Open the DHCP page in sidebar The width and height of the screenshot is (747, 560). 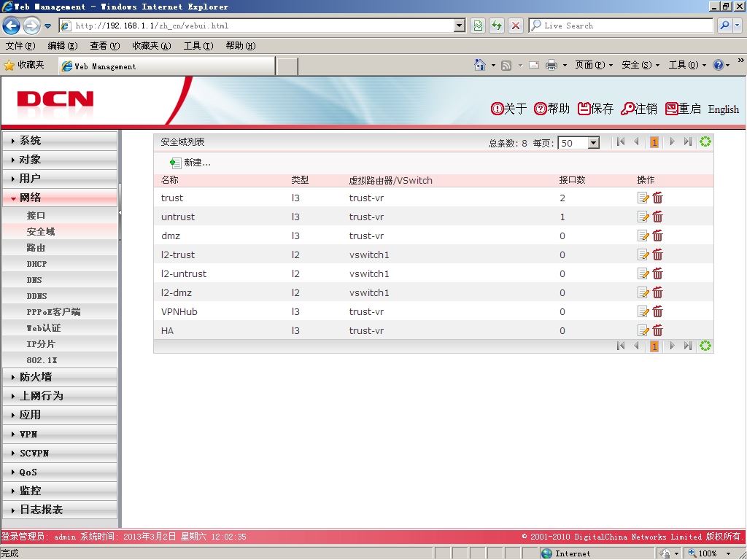60,264
